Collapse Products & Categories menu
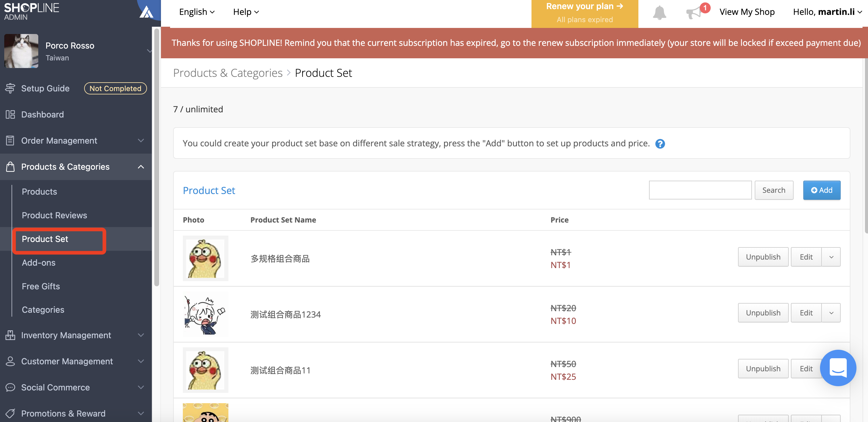This screenshot has height=422, width=868. tap(141, 167)
